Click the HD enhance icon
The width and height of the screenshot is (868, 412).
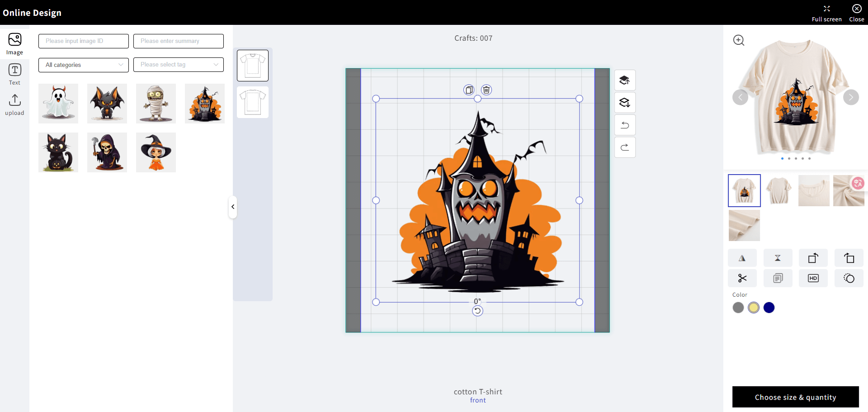pyautogui.click(x=813, y=278)
